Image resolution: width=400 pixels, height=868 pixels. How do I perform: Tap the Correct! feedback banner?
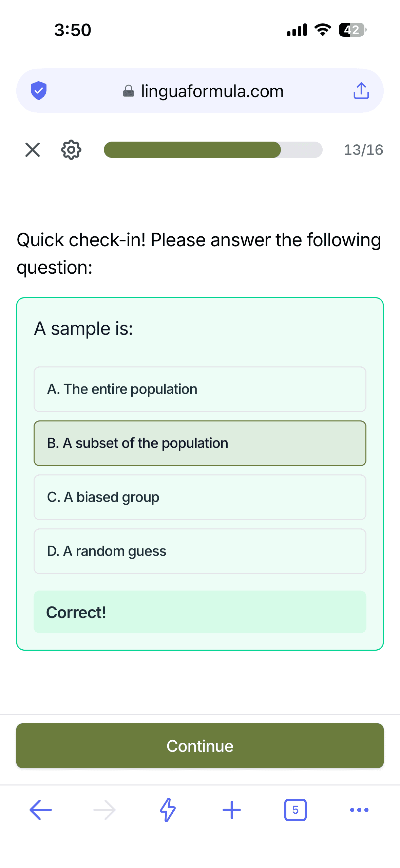pyautogui.click(x=200, y=612)
